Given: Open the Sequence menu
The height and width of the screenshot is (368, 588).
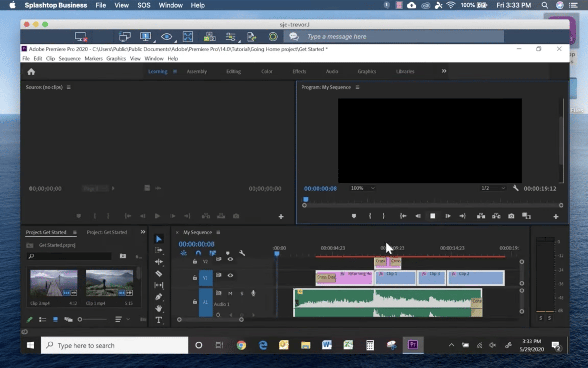Looking at the screenshot, I should [x=69, y=58].
